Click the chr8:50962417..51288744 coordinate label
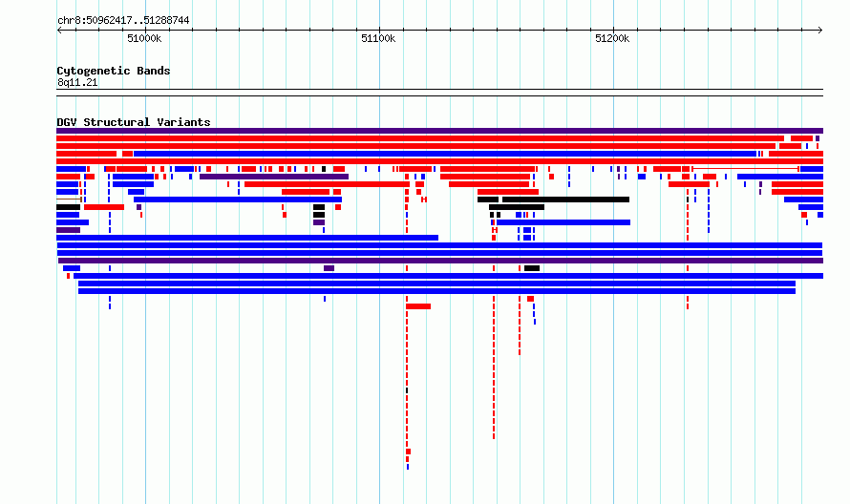850x504 pixels. coord(123,21)
